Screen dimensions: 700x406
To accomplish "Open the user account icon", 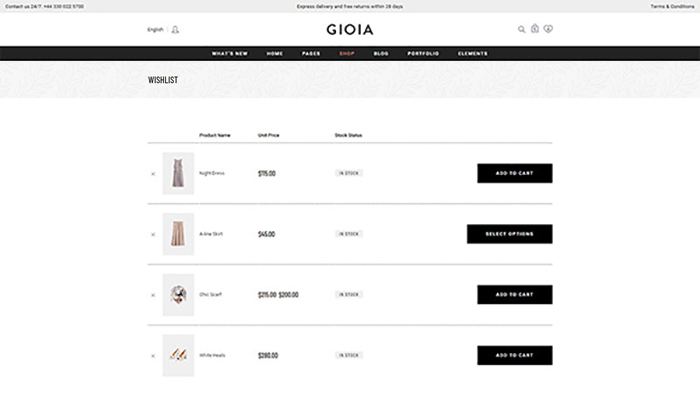I will 176,30.
